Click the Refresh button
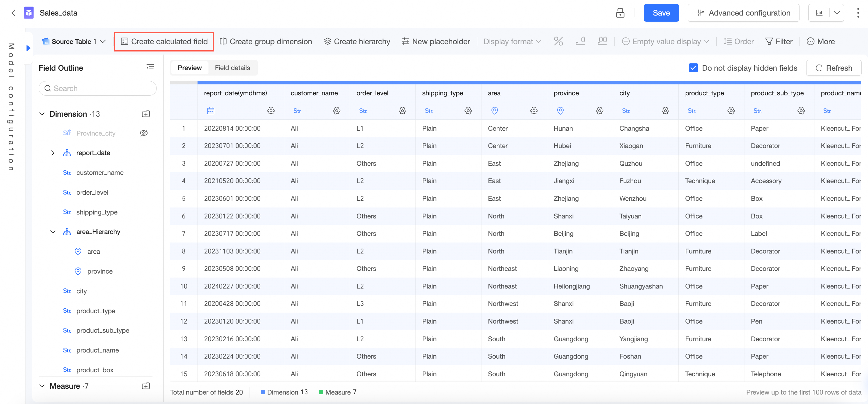 (x=833, y=68)
